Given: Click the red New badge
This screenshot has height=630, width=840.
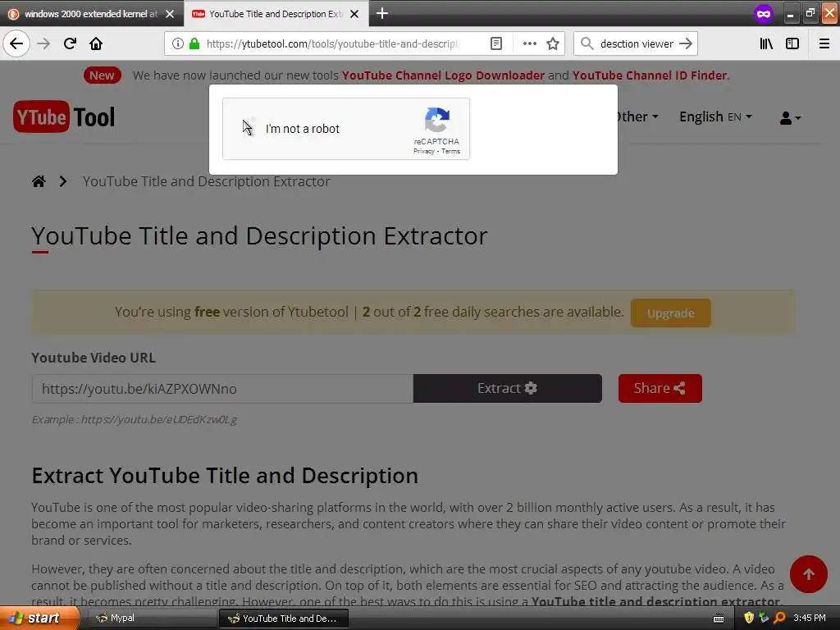Looking at the screenshot, I should 102,75.
